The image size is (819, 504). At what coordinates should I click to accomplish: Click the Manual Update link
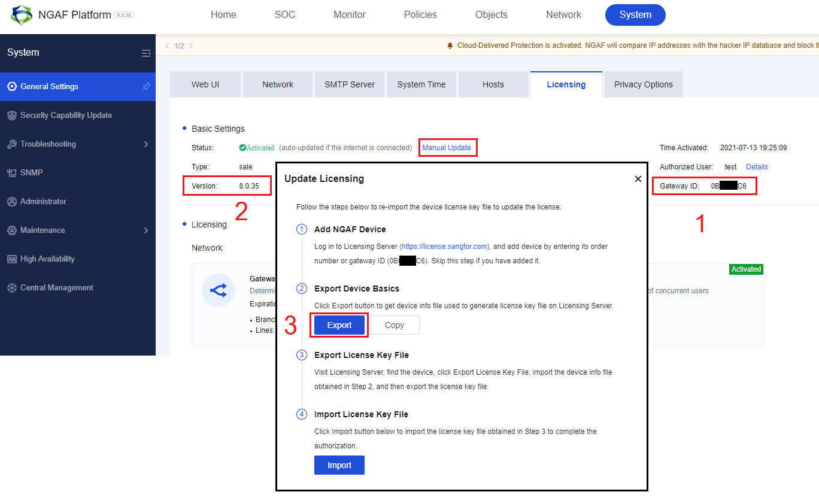pyautogui.click(x=447, y=148)
